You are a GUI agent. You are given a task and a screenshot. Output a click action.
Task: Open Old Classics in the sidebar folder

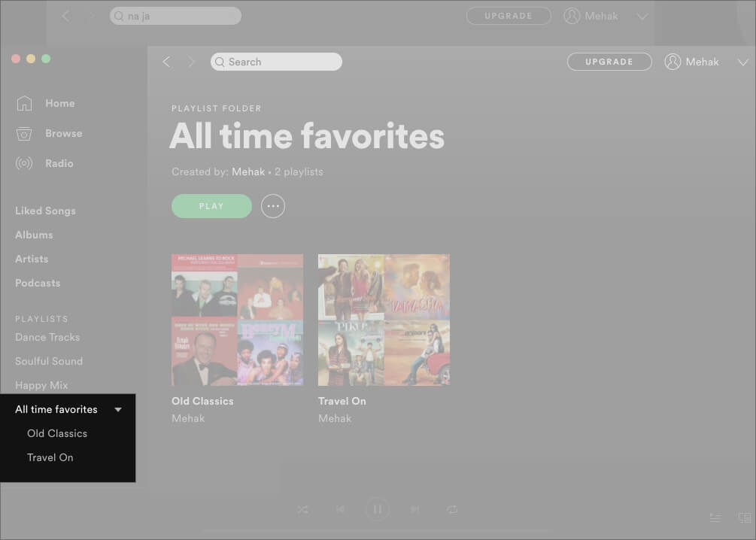[57, 433]
